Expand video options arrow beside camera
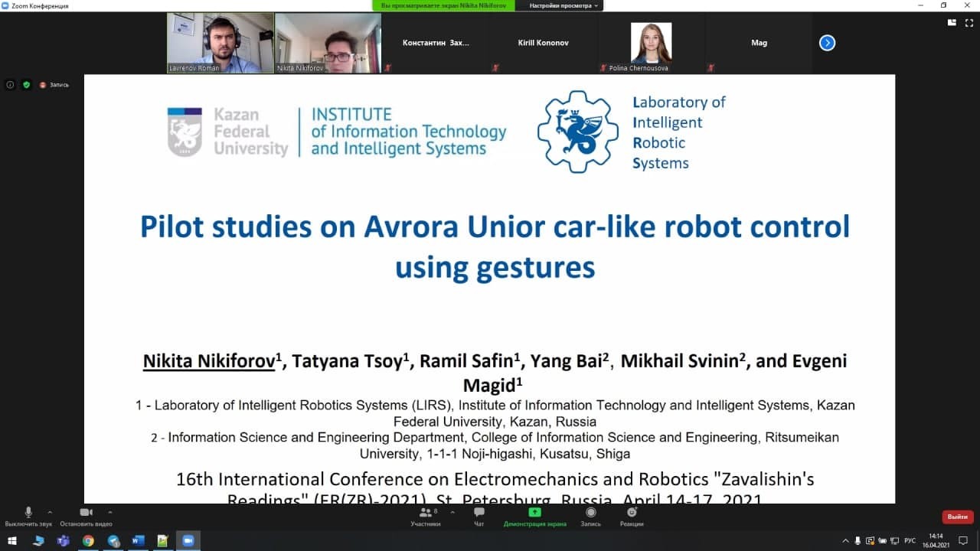 click(109, 512)
